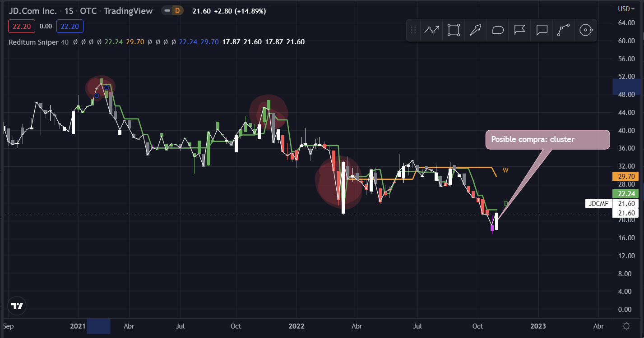This screenshot has height=338, width=644.
Task: Click the highlighted date box on time axis
Action: (x=98, y=326)
